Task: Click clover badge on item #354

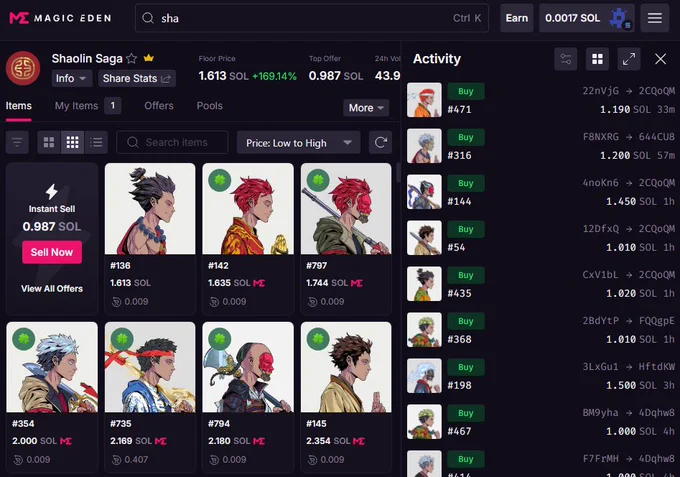Action: 23,339
